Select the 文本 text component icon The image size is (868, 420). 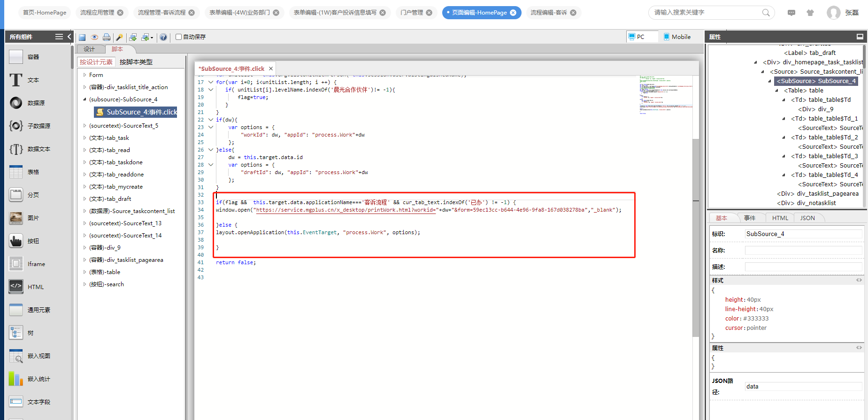click(x=16, y=80)
